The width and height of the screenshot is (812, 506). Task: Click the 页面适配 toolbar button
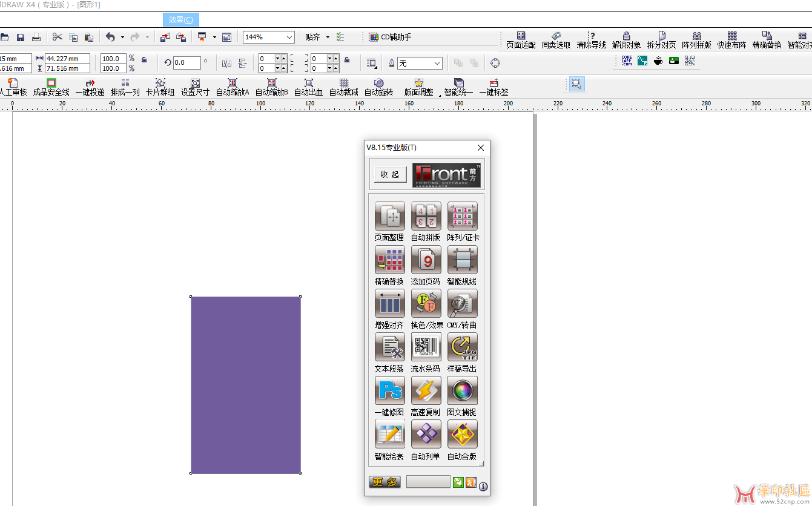[x=521, y=40]
